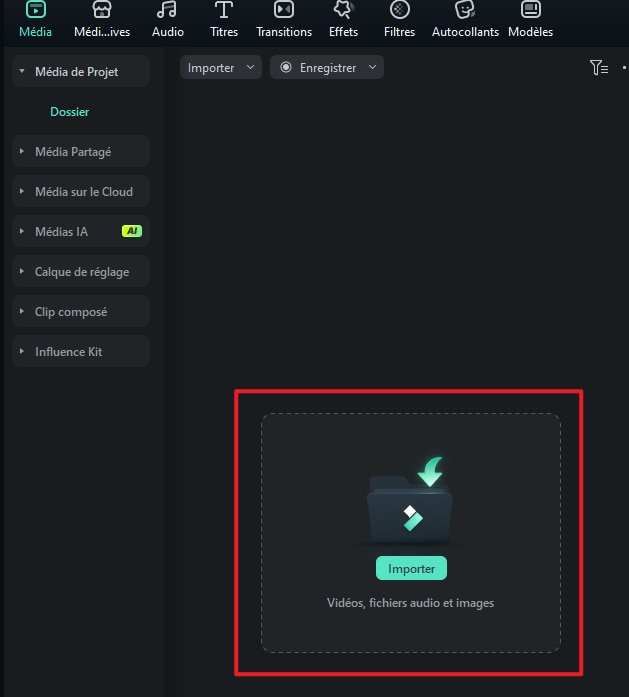Switch to the Autocollants tab label
The width and height of the screenshot is (629, 697).
point(465,32)
